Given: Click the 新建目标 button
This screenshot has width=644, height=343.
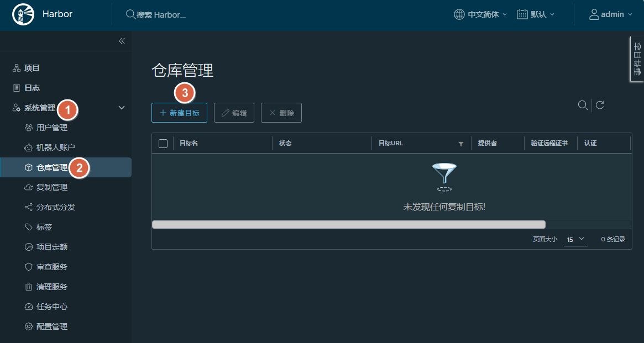Looking at the screenshot, I should click(180, 113).
